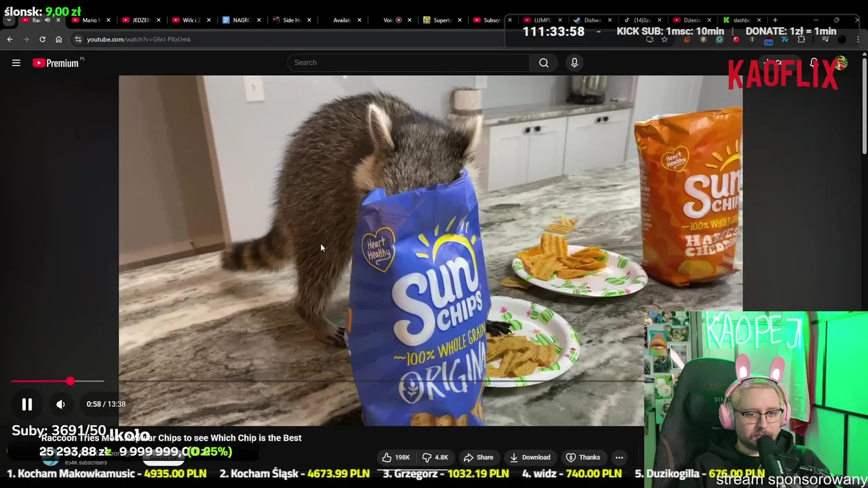Go back with browser back arrow
The height and width of the screenshot is (488, 868).
pos(10,39)
